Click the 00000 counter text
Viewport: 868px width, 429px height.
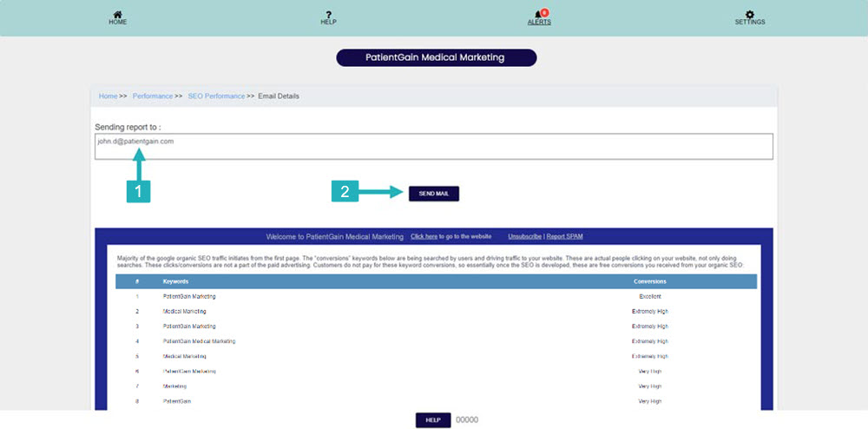(x=467, y=420)
